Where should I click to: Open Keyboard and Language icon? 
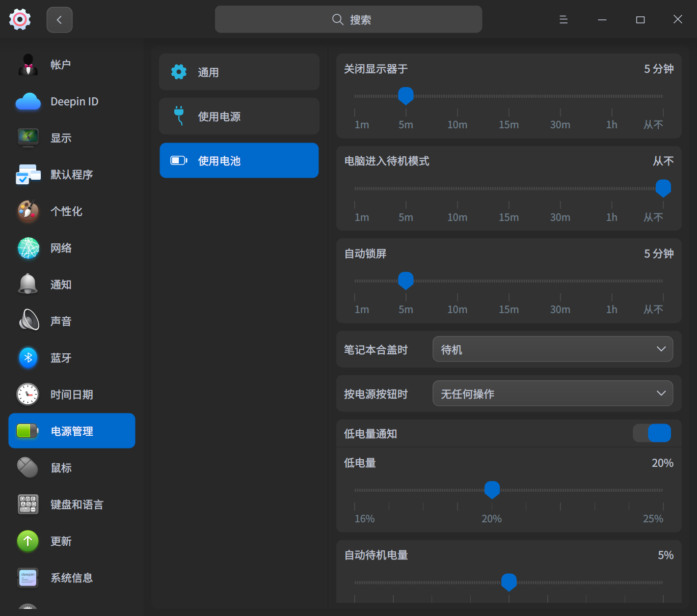click(28, 505)
